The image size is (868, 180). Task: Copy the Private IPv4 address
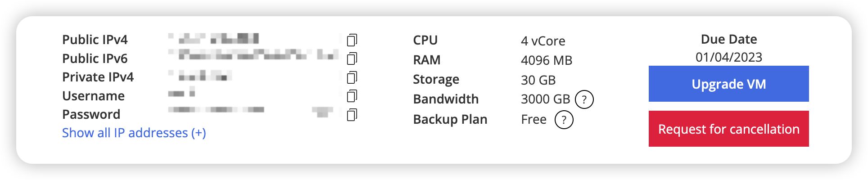[352, 77]
